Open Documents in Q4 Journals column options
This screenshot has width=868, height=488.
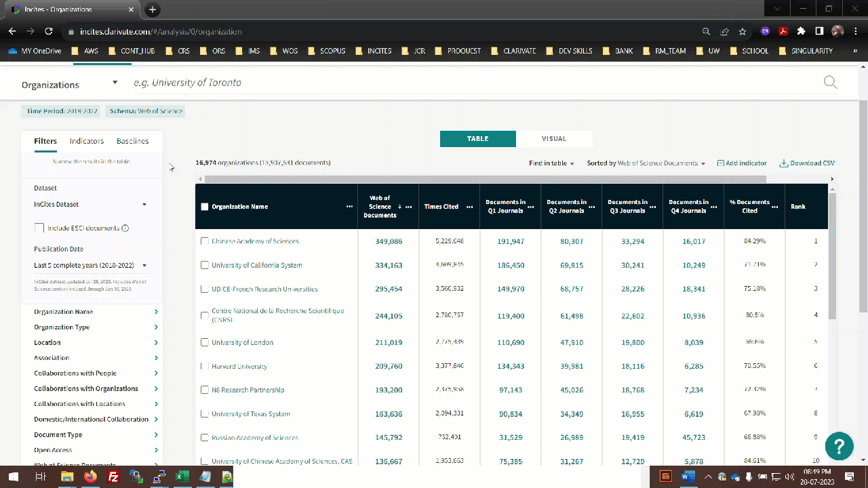point(713,207)
